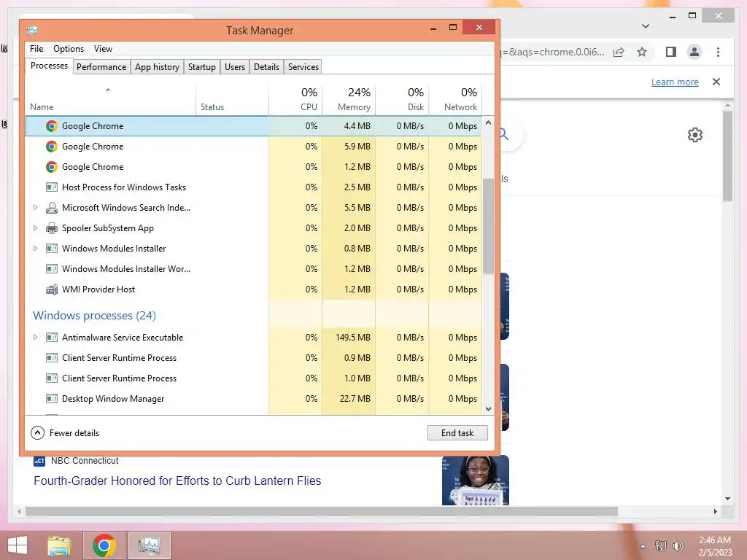Open the View menu
747x560 pixels.
tap(103, 49)
